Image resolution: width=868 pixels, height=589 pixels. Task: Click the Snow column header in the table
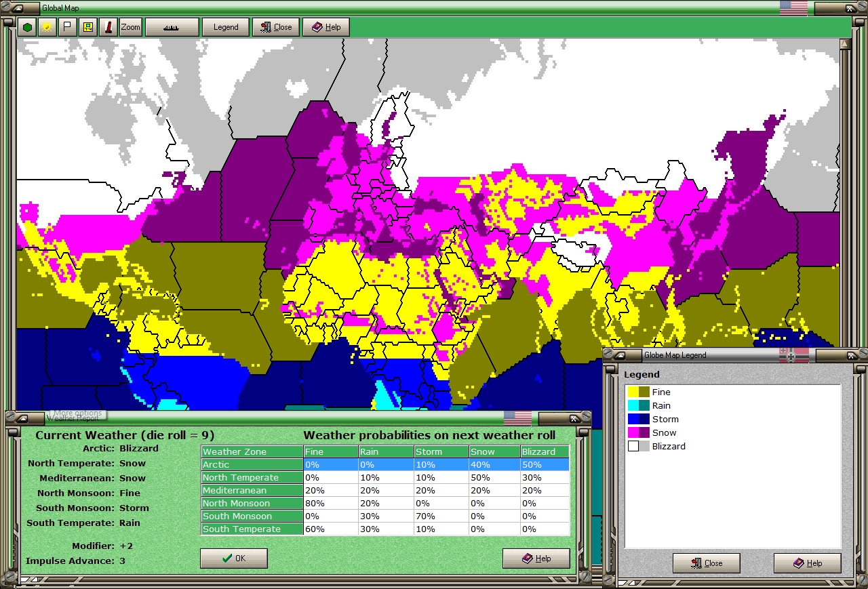tap(494, 452)
